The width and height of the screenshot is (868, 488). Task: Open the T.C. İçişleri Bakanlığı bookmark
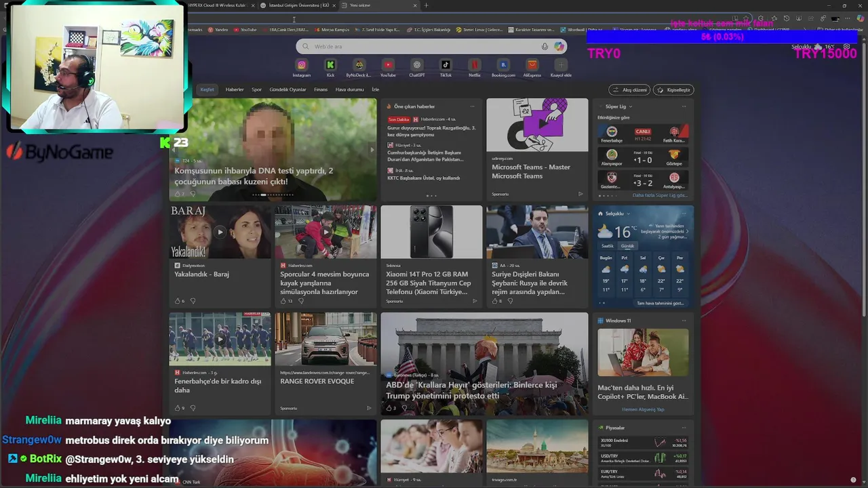pyautogui.click(x=428, y=30)
